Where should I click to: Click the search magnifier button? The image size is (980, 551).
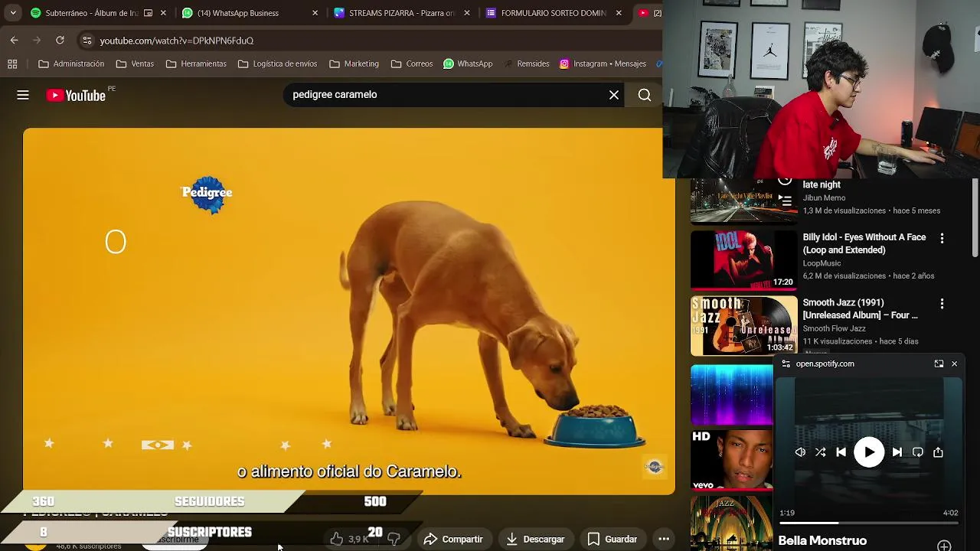645,95
